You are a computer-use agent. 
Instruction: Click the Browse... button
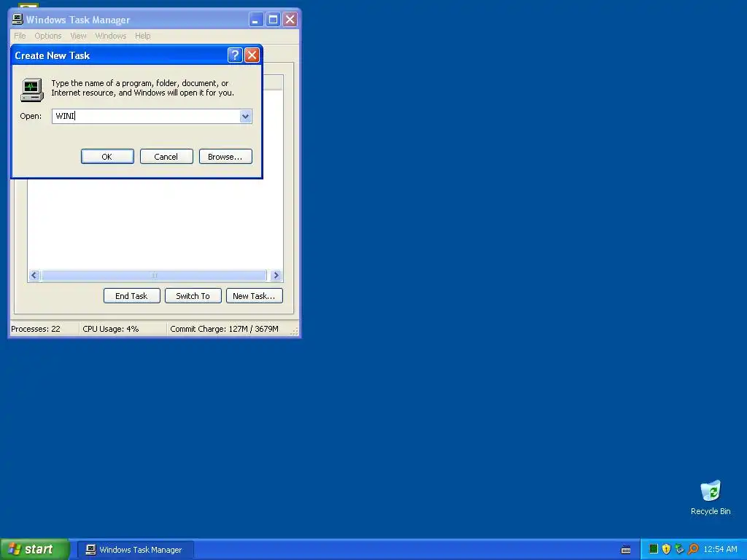[225, 157]
